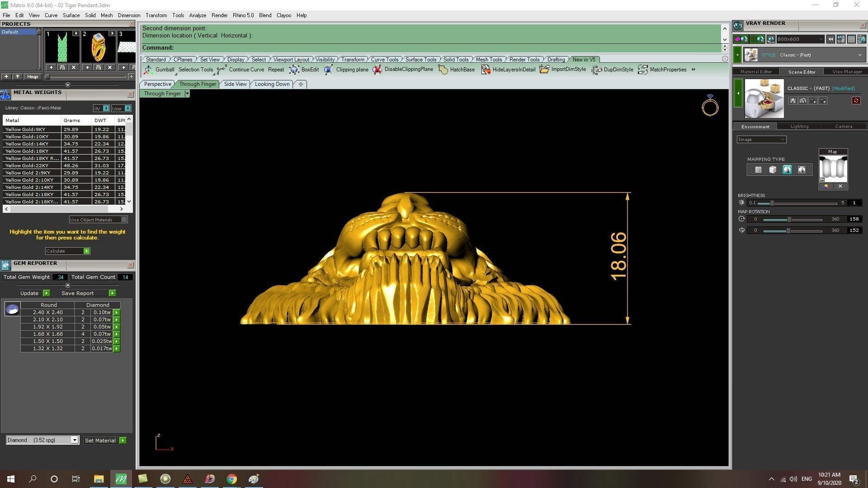The width and height of the screenshot is (868, 488).
Task: Click the DupDimStyle icon
Action: click(x=597, y=70)
